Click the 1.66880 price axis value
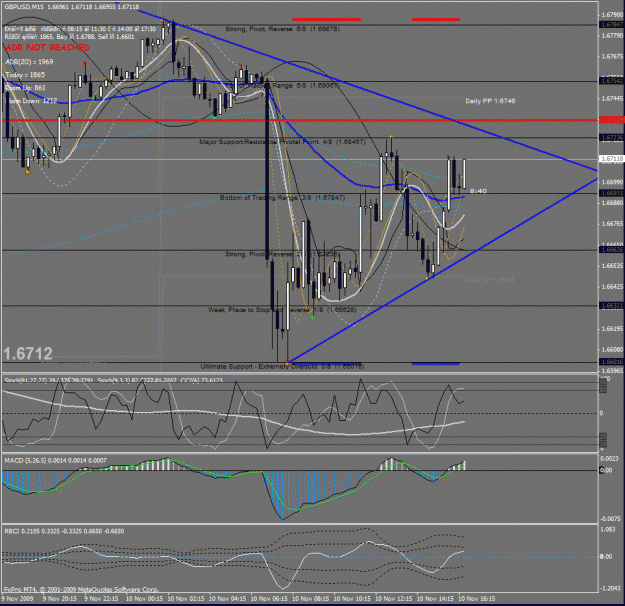Image resolution: width=625 pixels, height=606 pixels. pyautogui.click(x=612, y=203)
